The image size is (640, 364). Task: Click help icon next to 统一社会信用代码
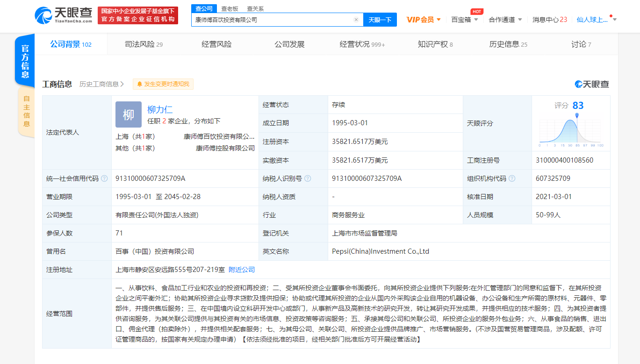[x=104, y=178]
